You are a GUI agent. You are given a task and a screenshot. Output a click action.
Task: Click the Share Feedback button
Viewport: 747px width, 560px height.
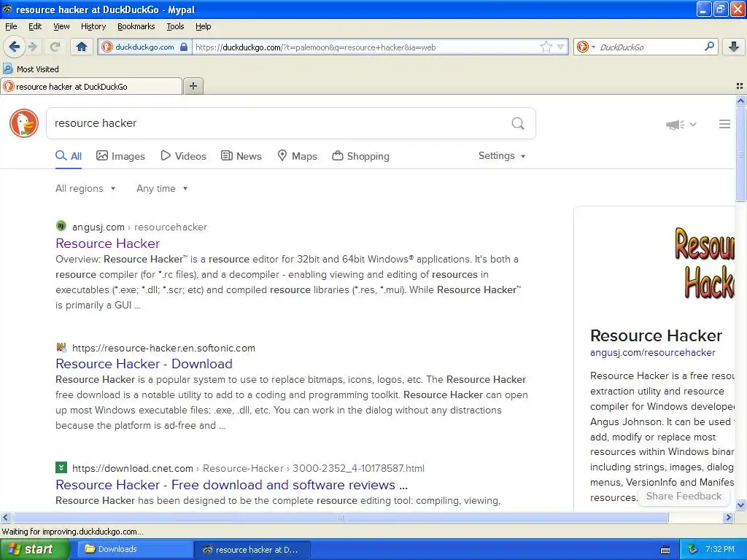click(x=684, y=496)
